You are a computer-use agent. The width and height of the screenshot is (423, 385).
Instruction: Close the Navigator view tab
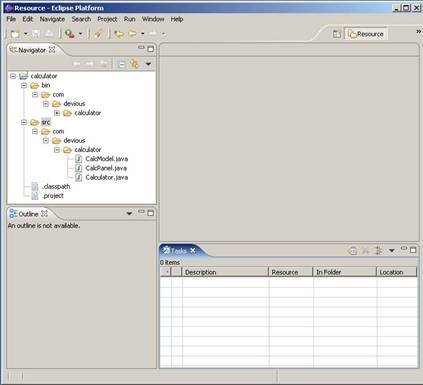[52, 50]
